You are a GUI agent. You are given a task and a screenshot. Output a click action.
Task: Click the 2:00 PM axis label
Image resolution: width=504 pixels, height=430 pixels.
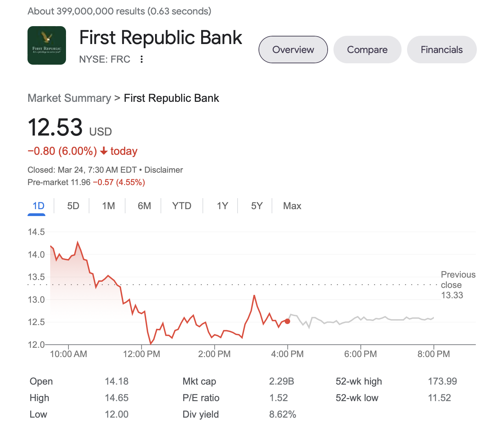[x=214, y=354]
